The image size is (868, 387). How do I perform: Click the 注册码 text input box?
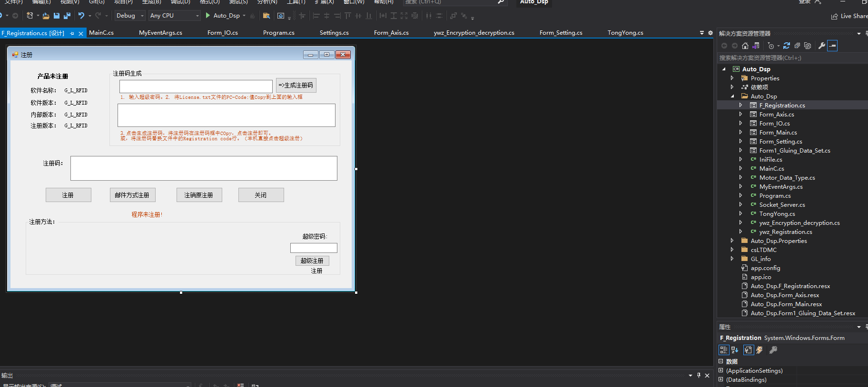coord(204,168)
